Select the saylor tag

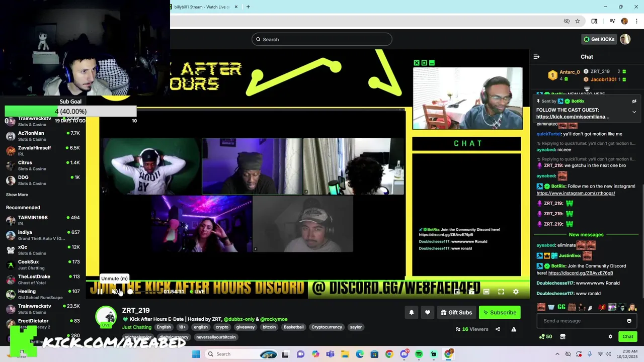coord(356,327)
